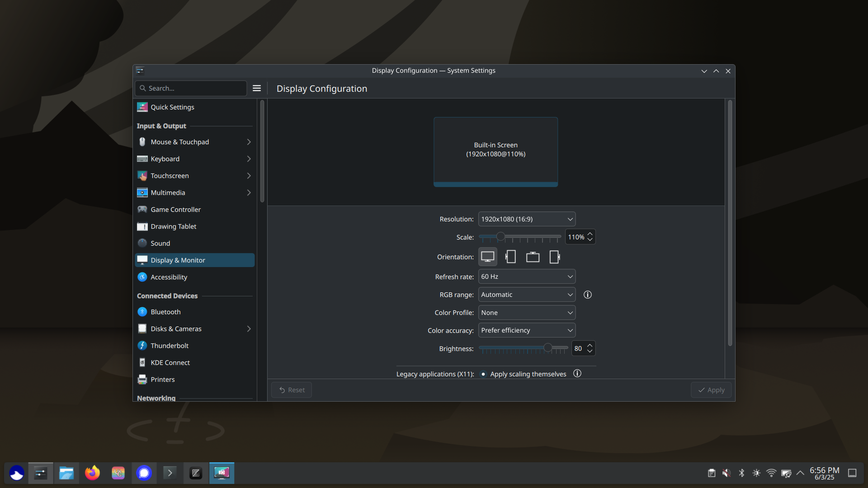Select Thunderbolt in sidebar
The height and width of the screenshot is (488, 868).
point(194,346)
